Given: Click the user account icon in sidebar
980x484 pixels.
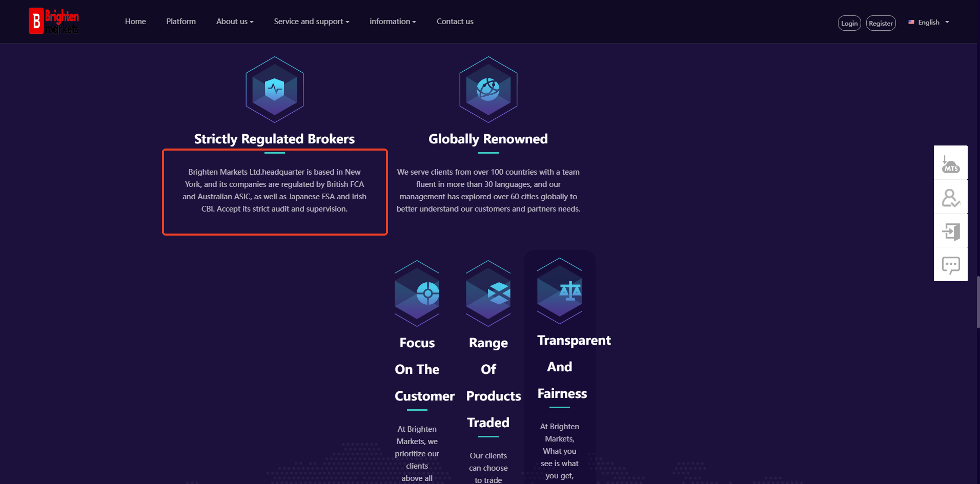Looking at the screenshot, I should coord(951,198).
